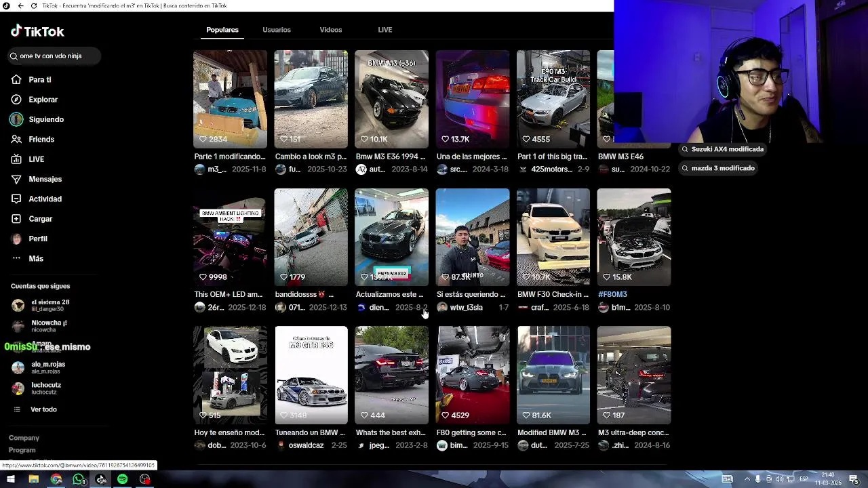
Task: Click the ESP language indicator
Action: click(803, 479)
